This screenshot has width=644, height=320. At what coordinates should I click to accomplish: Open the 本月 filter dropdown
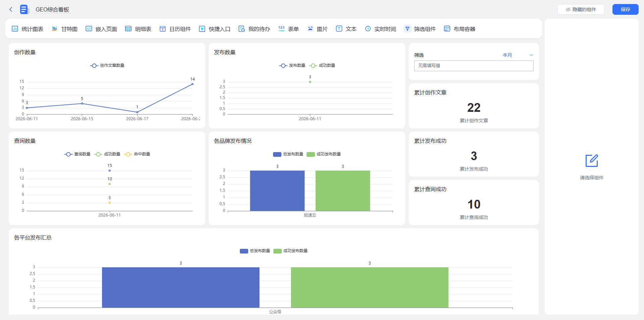[507, 55]
